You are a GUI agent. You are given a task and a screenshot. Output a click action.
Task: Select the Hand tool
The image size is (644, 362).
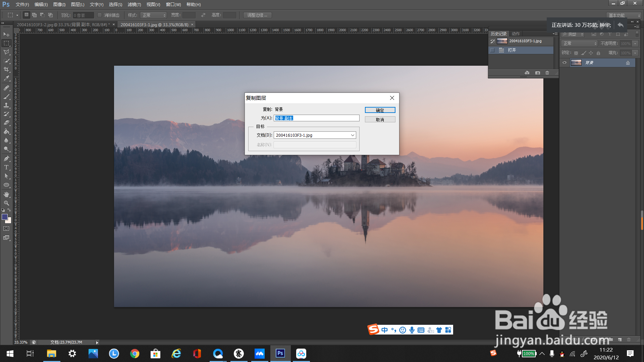pos(6,194)
